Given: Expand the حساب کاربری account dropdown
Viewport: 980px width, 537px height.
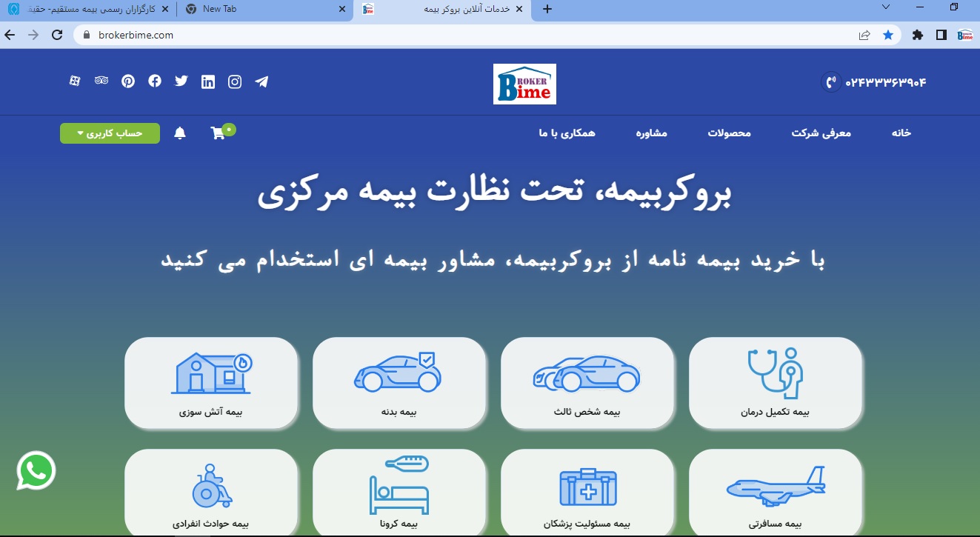Looking at the screenshot, I should (x=110, y=133).
